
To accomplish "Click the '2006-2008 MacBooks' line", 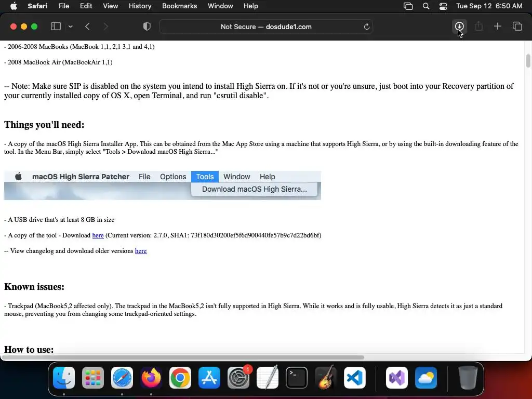I will [79, 46].
